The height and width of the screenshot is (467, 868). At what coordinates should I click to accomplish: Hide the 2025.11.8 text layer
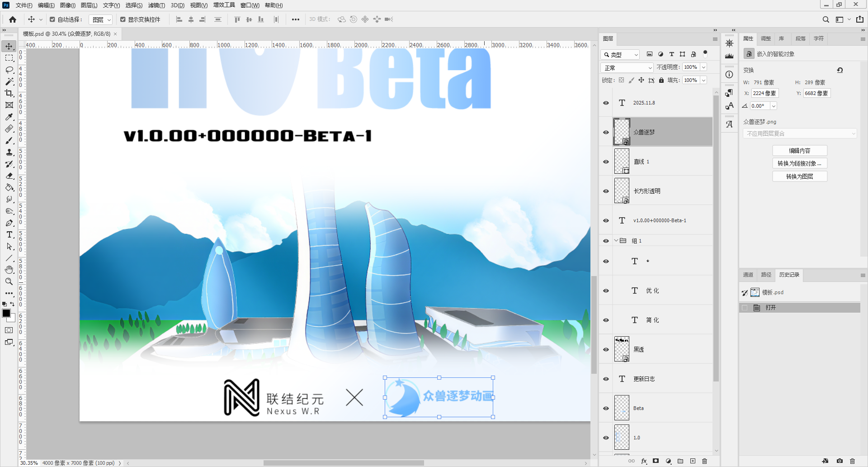click(x=606, y=103)
